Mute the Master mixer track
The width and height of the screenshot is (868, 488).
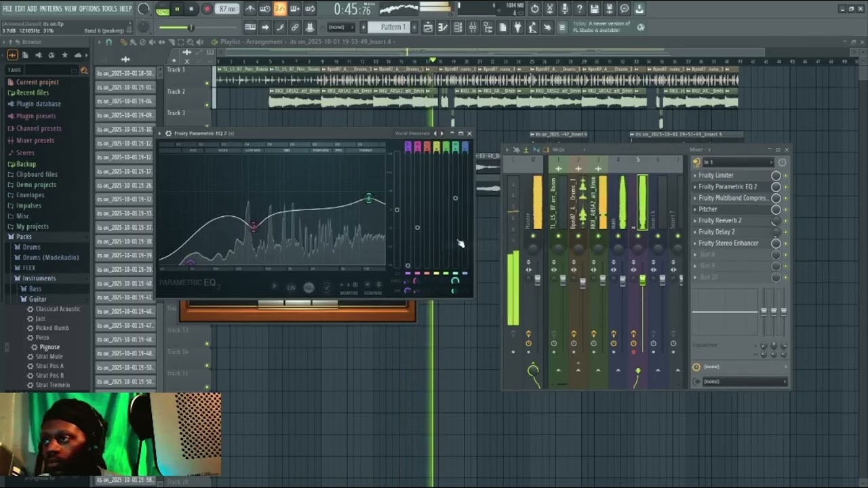point(532,236)
